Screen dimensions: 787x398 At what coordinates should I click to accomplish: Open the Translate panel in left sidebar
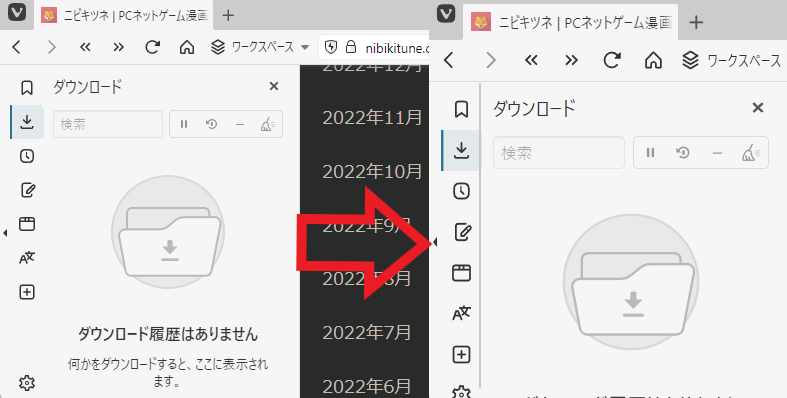click(27, 258)
